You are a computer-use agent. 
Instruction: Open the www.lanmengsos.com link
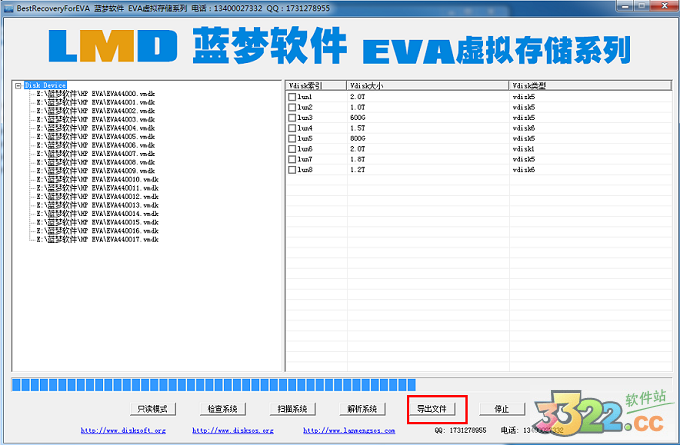coord(349,430)
